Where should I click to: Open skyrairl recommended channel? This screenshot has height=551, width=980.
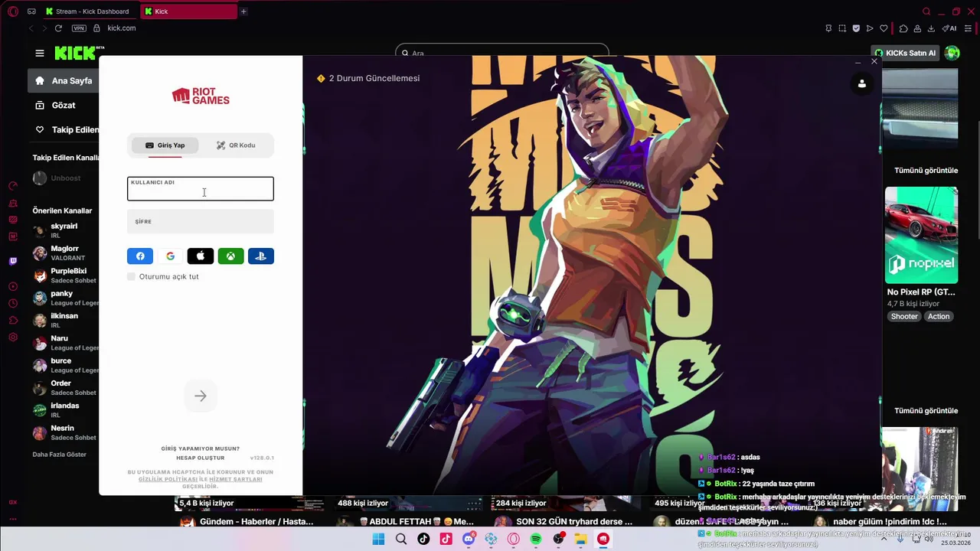(x=65, y=230)
